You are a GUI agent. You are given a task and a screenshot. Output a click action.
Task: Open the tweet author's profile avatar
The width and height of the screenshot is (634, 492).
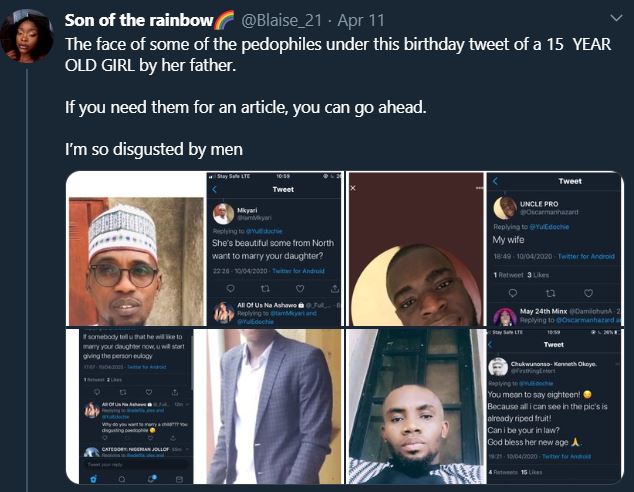click(28, 35)
